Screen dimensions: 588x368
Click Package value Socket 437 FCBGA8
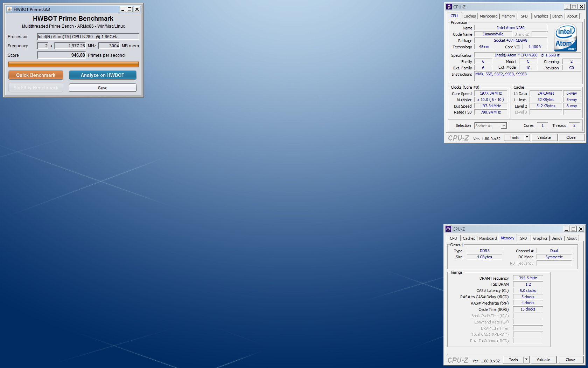tap(511, 40)
